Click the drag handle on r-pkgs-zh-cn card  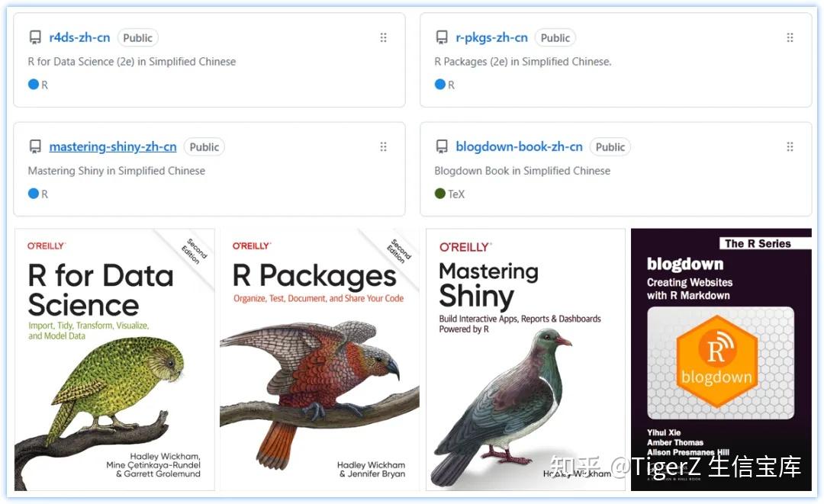coord(790,38)
